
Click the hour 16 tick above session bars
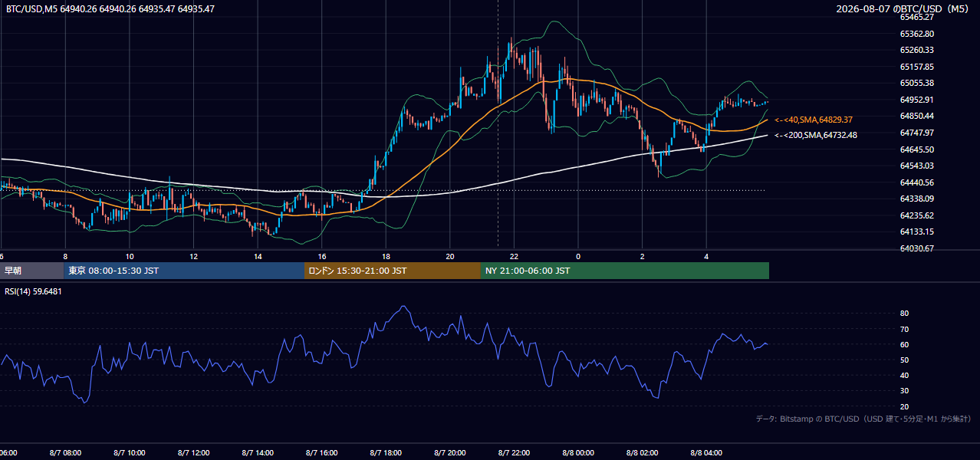[322, 256]
